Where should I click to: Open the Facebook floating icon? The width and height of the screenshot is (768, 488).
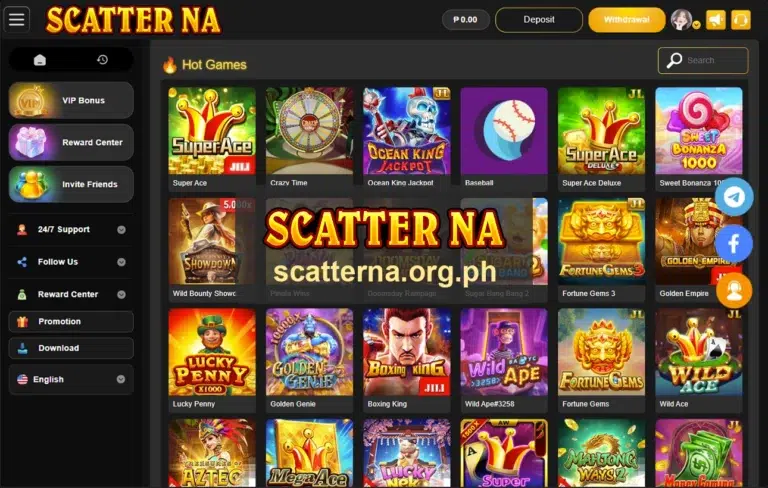point(734,244)
